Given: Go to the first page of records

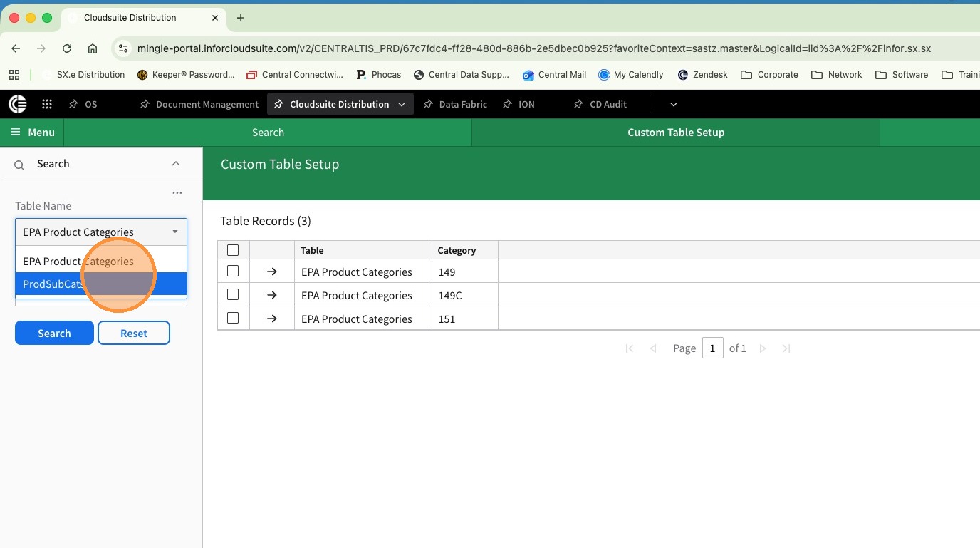Looking at the screenshot, I should coord(630,348).
